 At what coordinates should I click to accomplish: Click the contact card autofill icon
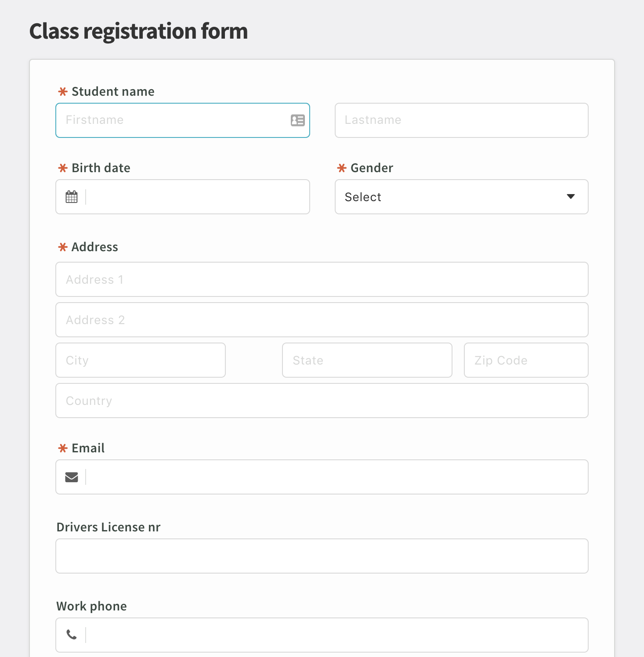click(297, 120)
